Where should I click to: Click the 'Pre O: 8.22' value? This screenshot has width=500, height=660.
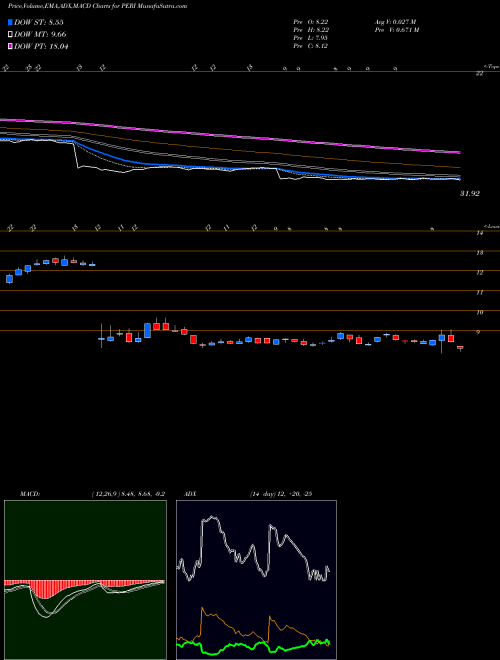click(311, 22)
